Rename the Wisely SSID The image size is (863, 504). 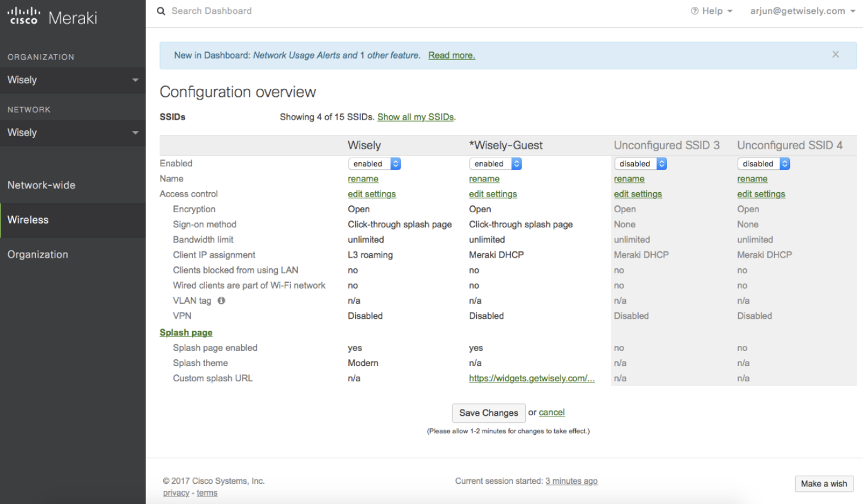(363, 179)
